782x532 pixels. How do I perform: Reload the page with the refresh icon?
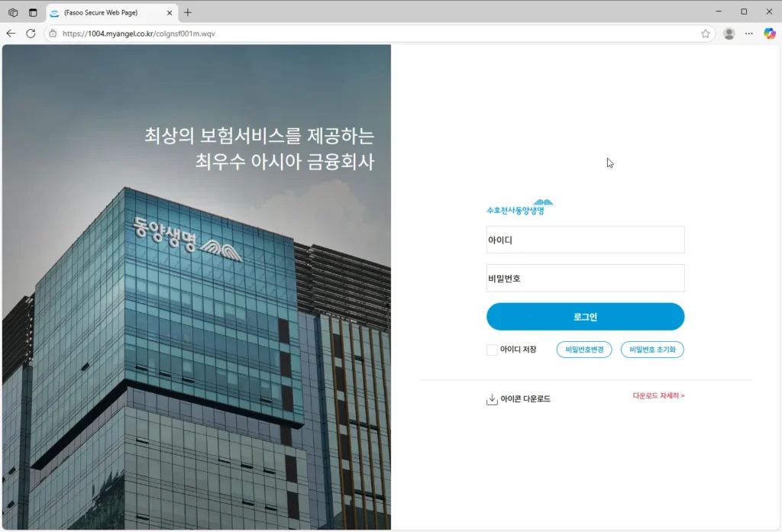31,34
